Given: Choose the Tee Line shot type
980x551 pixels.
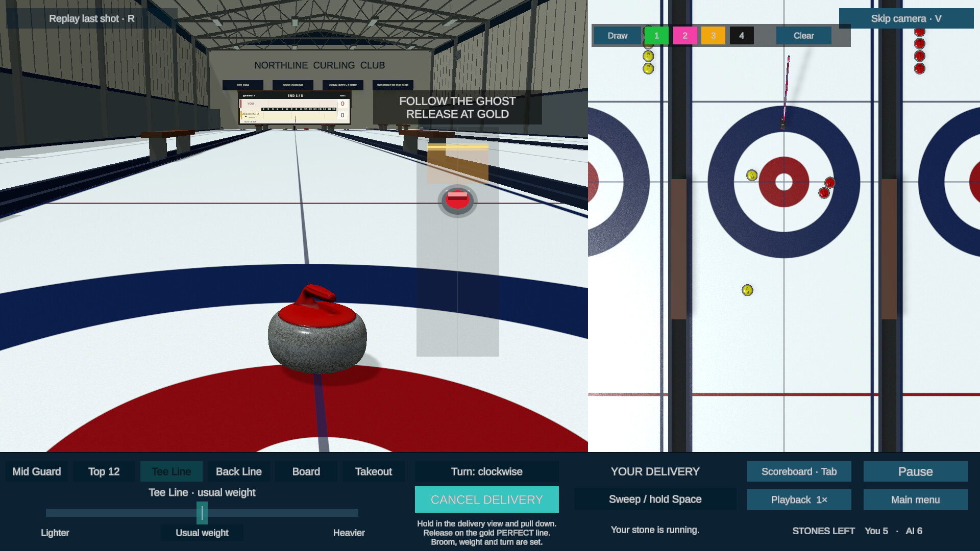Looking at the screenshot, I should [171, 471].
